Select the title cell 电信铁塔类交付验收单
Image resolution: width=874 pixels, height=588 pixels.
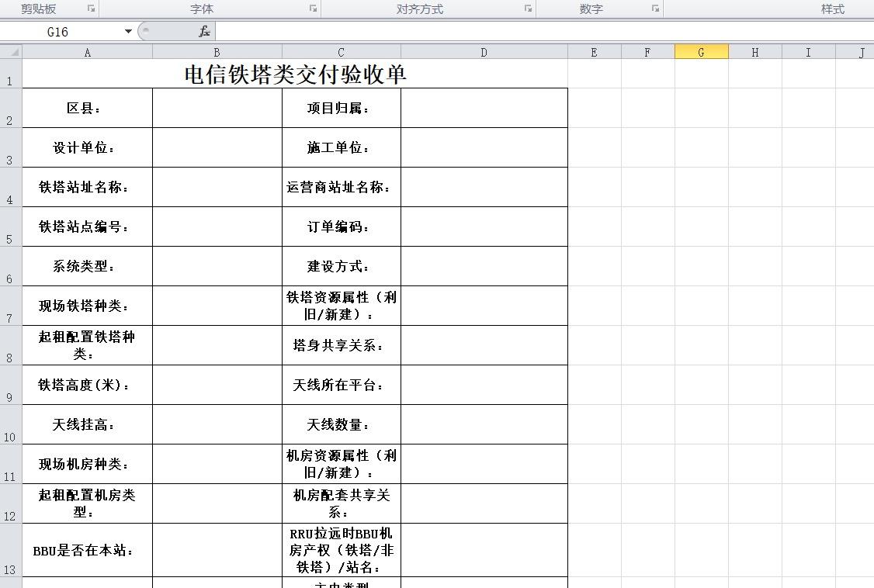click(295, 74)
